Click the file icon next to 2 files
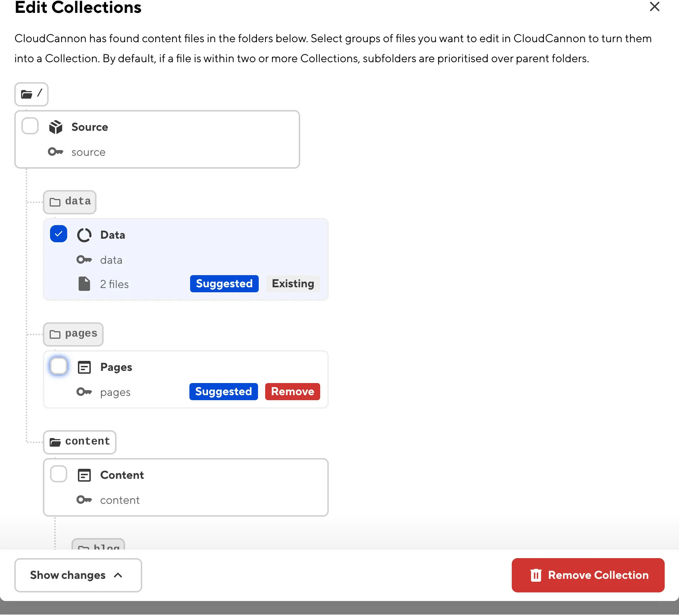 tap(84, 283)
